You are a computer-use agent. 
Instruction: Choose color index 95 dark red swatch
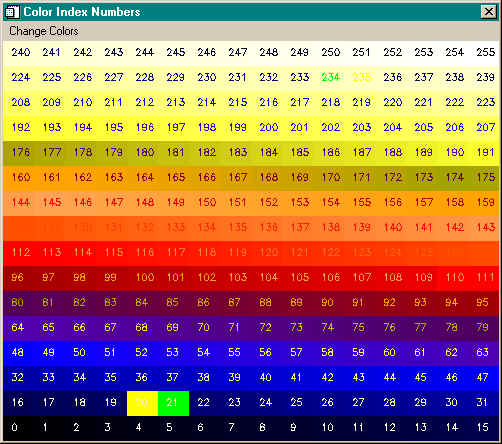(484, 303)
